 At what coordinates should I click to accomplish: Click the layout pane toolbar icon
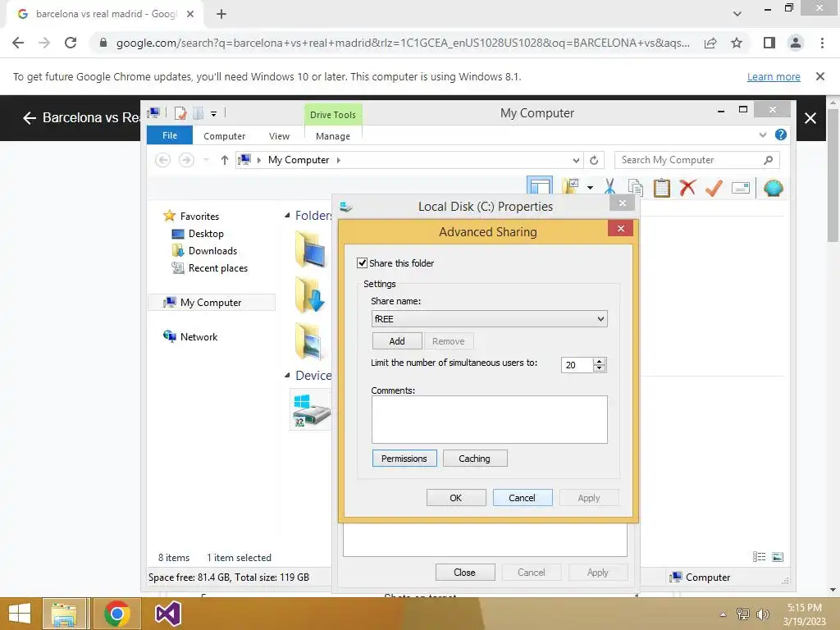point(540,187)
